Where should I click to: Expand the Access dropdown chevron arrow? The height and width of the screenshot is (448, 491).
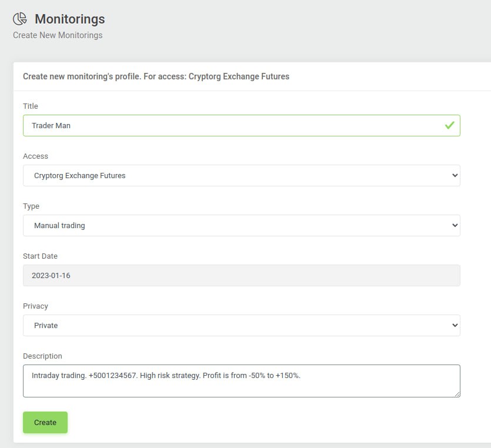[455, 175]
